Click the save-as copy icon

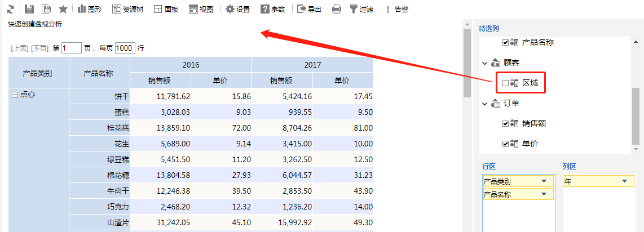(x=47, y=9)
